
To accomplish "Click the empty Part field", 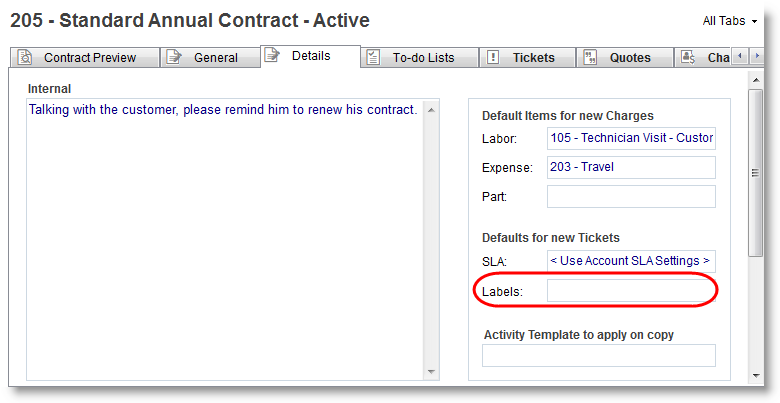I will (631, 196).
